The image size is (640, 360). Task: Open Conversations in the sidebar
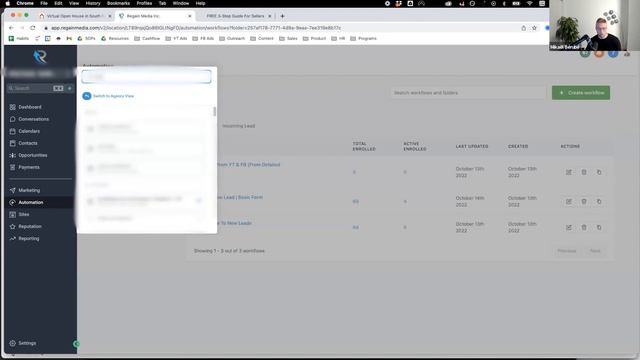point(33,119)
